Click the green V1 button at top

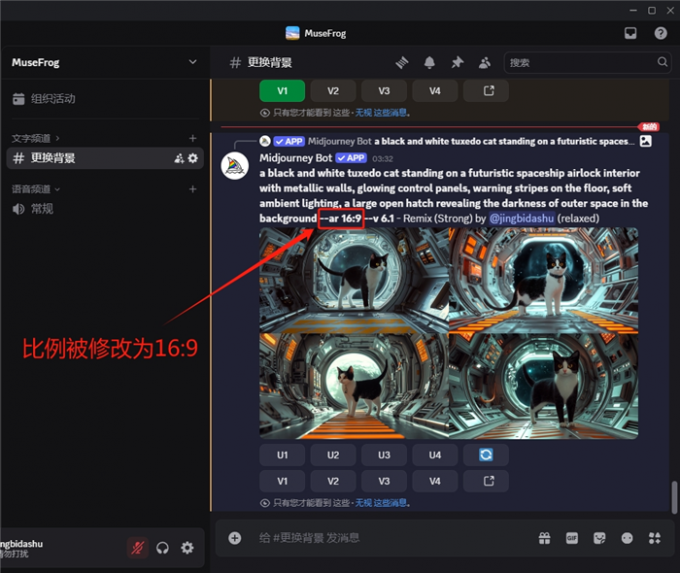click(282, 91)
